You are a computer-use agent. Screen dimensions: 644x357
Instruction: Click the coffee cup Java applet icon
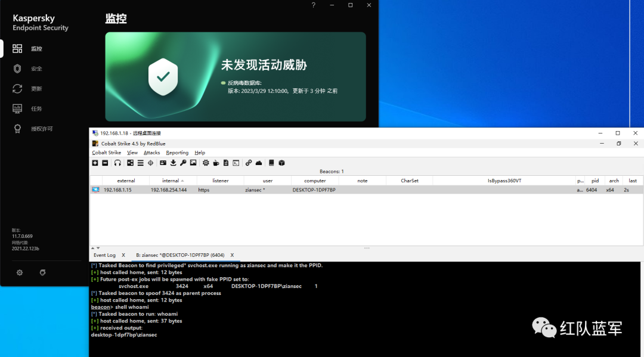click(x=216, y=163)
